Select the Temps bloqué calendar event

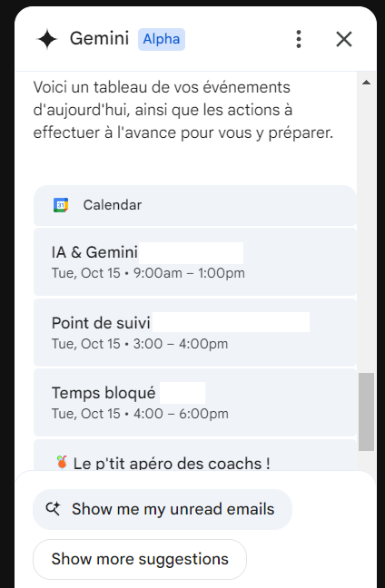tap(194, 402)
